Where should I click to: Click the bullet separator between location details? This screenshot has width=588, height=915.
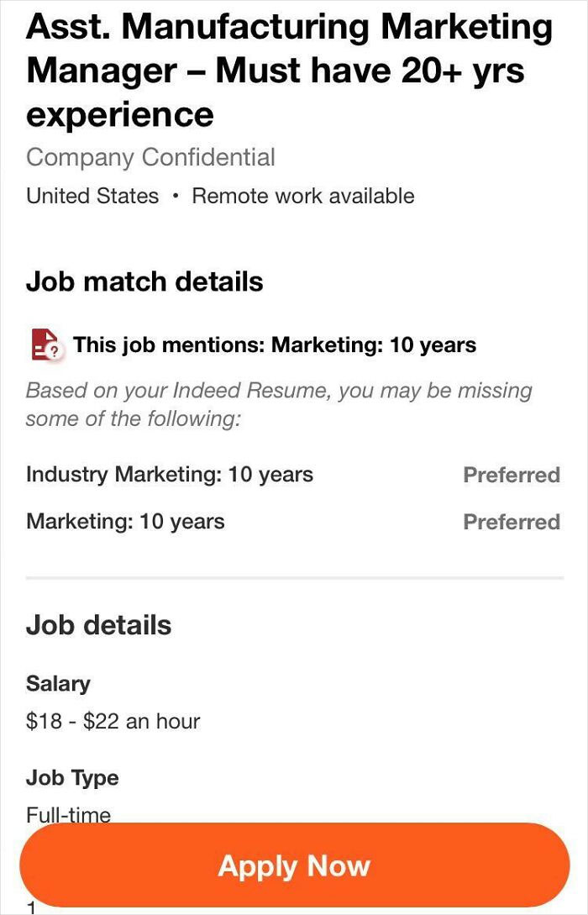click(x=174, y=196)
